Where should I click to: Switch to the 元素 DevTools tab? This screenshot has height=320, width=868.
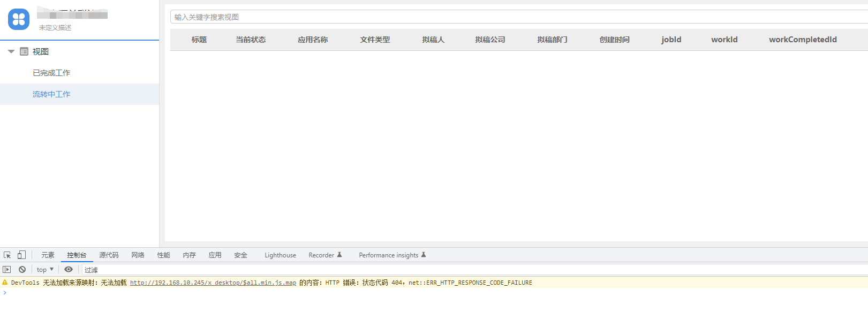point(48,255)
